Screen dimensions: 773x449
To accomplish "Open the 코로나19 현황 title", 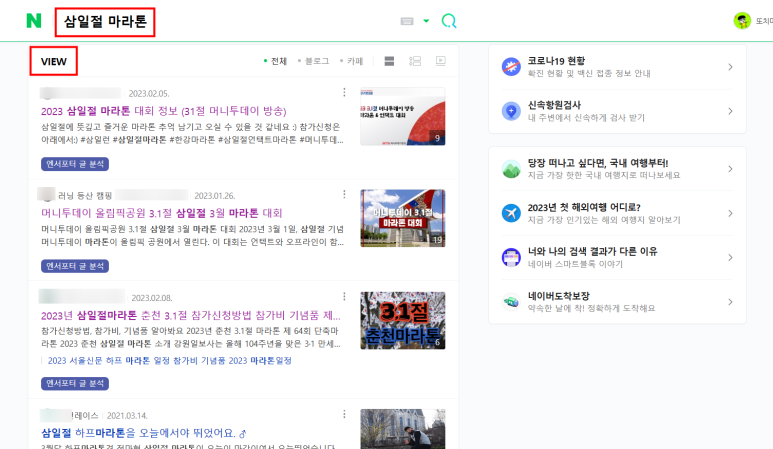I will click(x=556, y=61).
